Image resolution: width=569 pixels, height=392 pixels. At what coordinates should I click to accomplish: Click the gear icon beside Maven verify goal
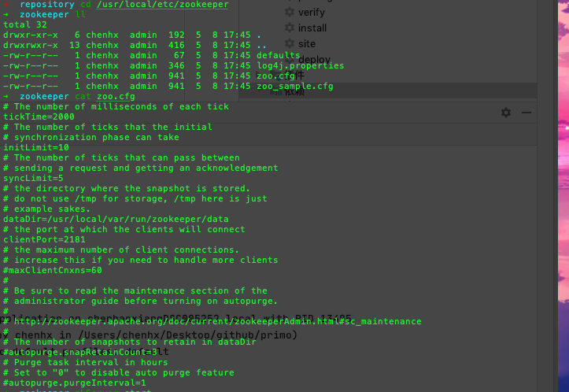click(x=289, y=12)
